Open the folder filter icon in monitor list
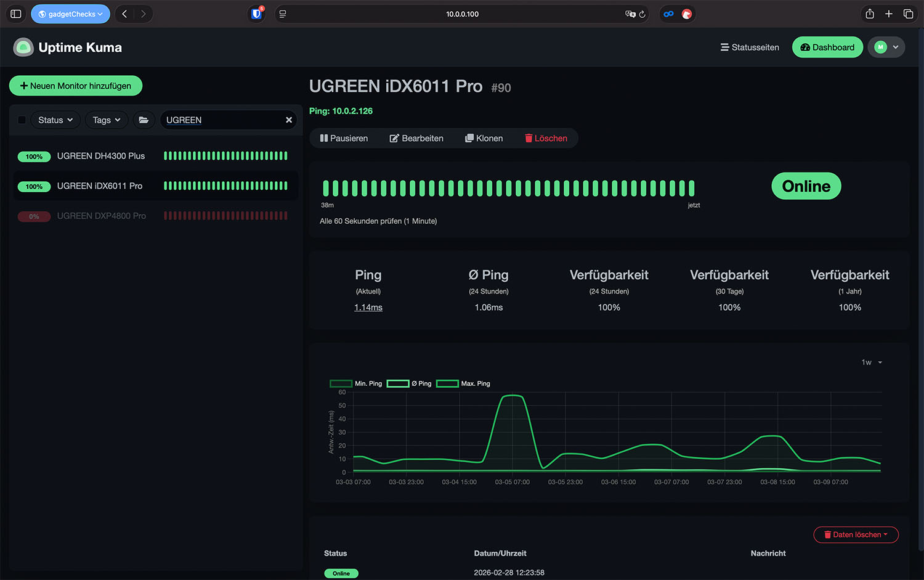 click(x=144, y=120)
